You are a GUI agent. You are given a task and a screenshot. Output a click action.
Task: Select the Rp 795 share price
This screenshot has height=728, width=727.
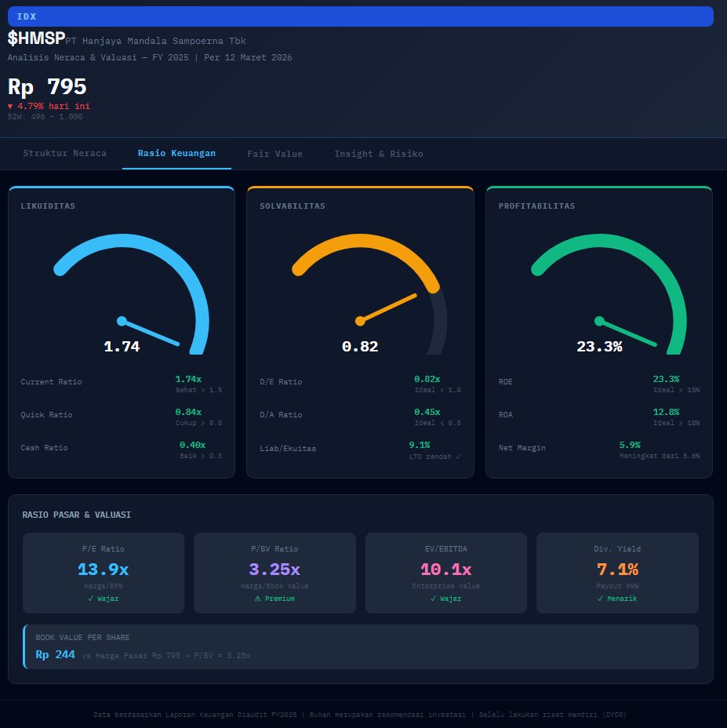tap(47, 87)
